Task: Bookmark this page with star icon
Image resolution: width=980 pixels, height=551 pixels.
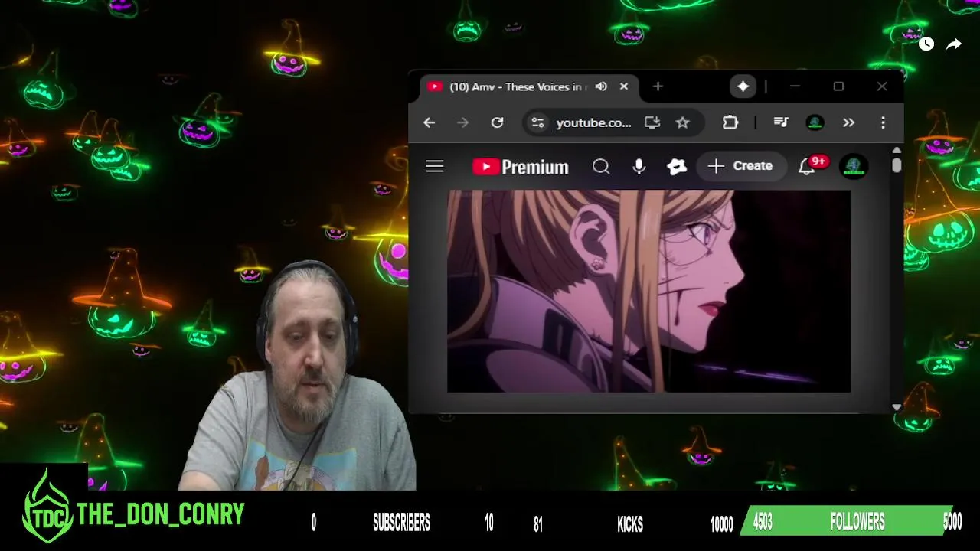Action: click(682, 122)
